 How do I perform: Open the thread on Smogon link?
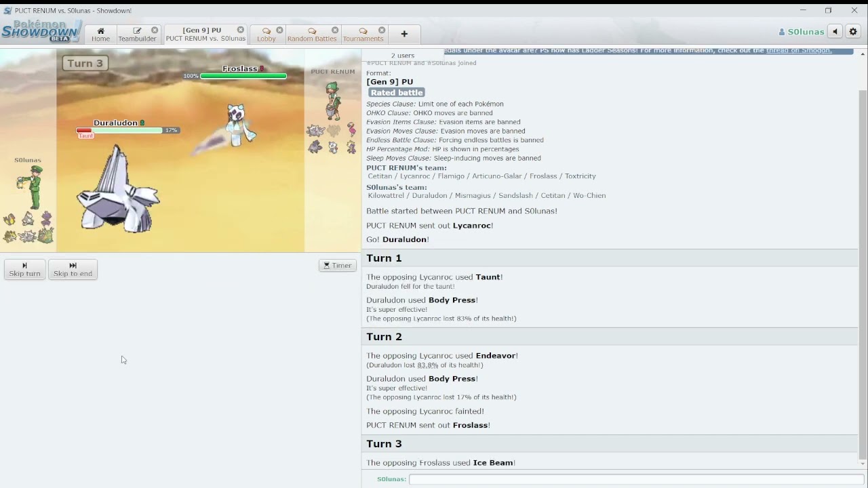coord(799,51)
